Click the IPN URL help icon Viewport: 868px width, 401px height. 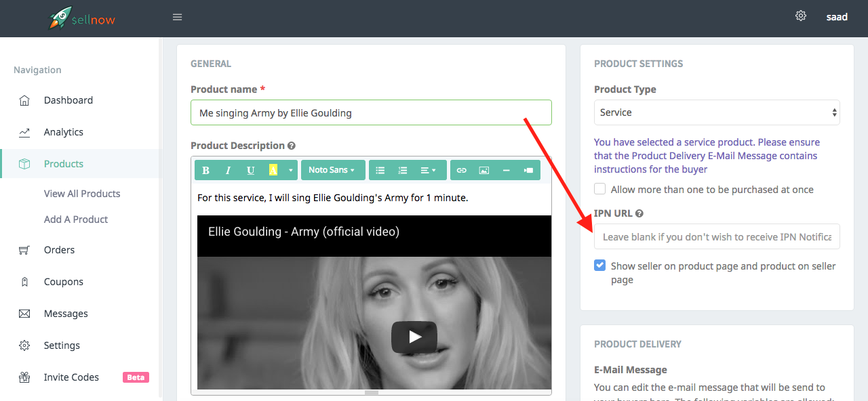[639, 213]
